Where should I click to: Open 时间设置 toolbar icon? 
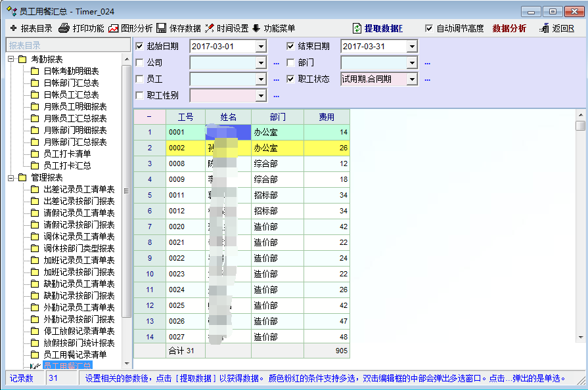(x=210, y=28)
